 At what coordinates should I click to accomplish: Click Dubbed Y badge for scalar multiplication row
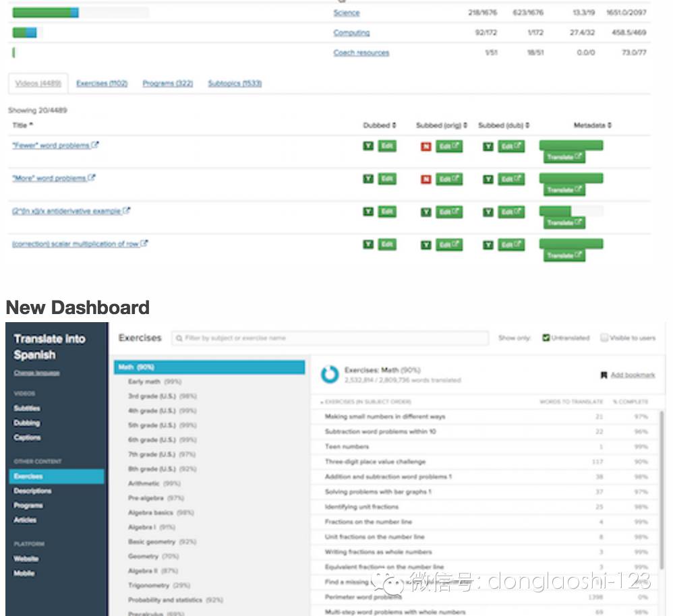pyautogui.click(x=368, y=245)
